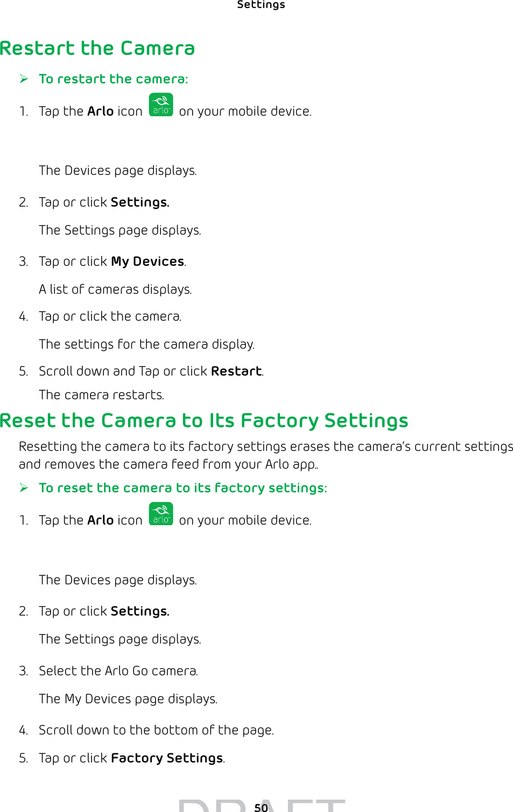Click bold "Settings." in the restart camera steps
Viewport: 513px width, 812px height.
(140, 202)
